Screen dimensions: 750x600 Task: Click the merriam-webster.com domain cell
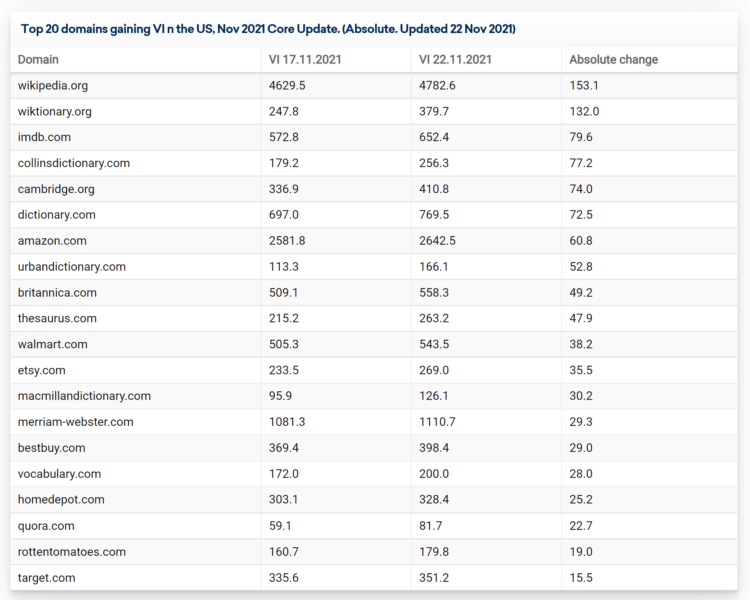[x=75, y=422]
